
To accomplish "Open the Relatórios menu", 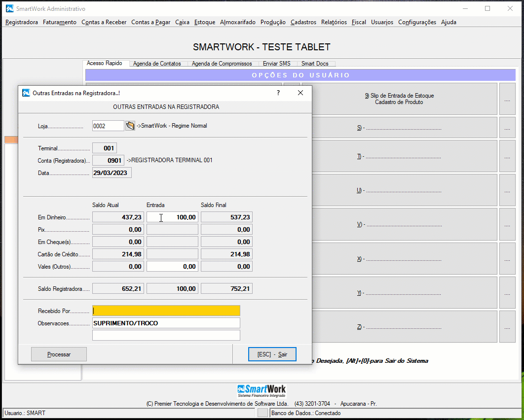I will click(334, 22).
